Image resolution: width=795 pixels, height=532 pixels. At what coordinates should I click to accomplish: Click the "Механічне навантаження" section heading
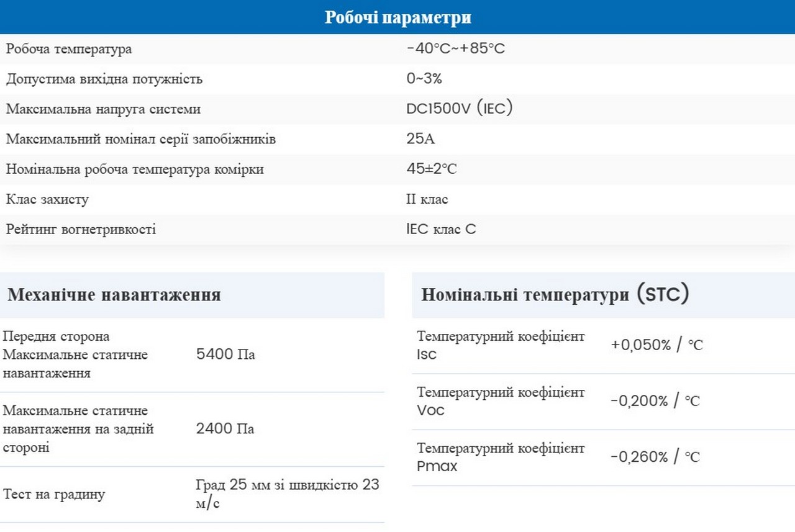click(x=114, y=294)
